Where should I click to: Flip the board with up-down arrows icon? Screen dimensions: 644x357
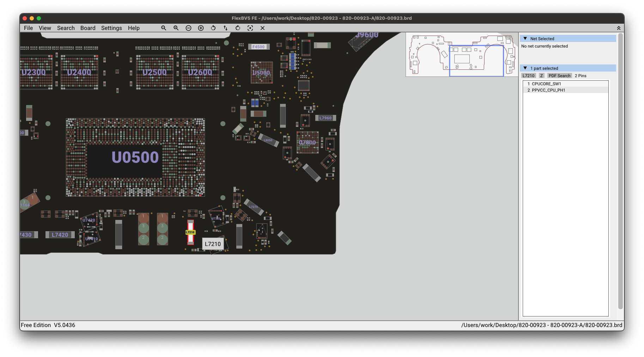tap(225, 28)
